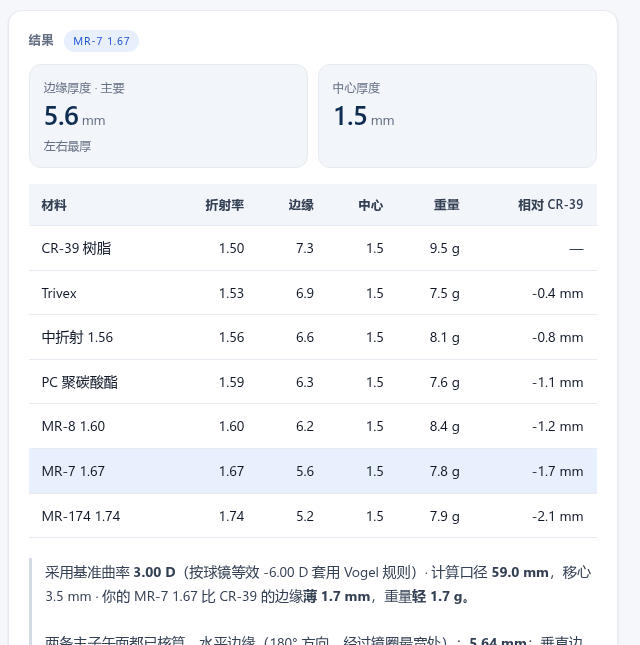Screen dimensions: 640x645
Task: Click MR-174 edge thickness 5.2 cell
Action: click(x=305, y=516)
